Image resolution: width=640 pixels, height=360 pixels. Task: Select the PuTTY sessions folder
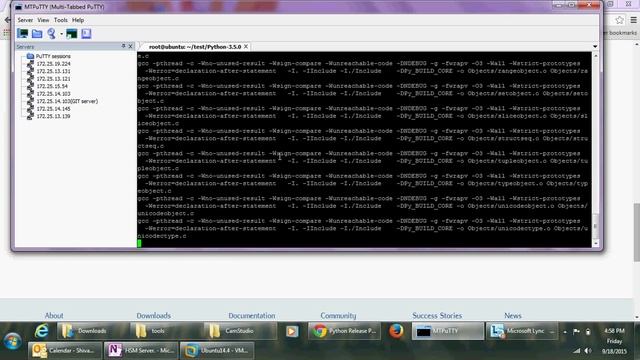(53, 56)
